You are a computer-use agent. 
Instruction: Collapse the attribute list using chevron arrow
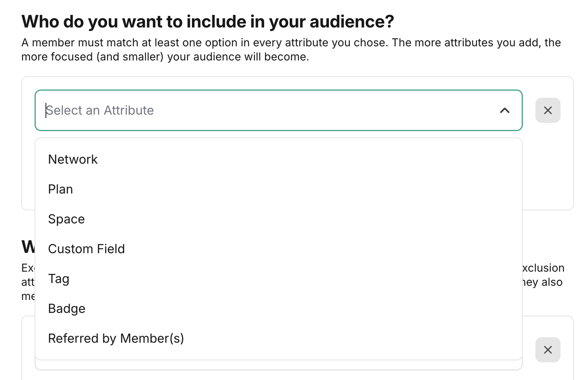pos(505,110)
